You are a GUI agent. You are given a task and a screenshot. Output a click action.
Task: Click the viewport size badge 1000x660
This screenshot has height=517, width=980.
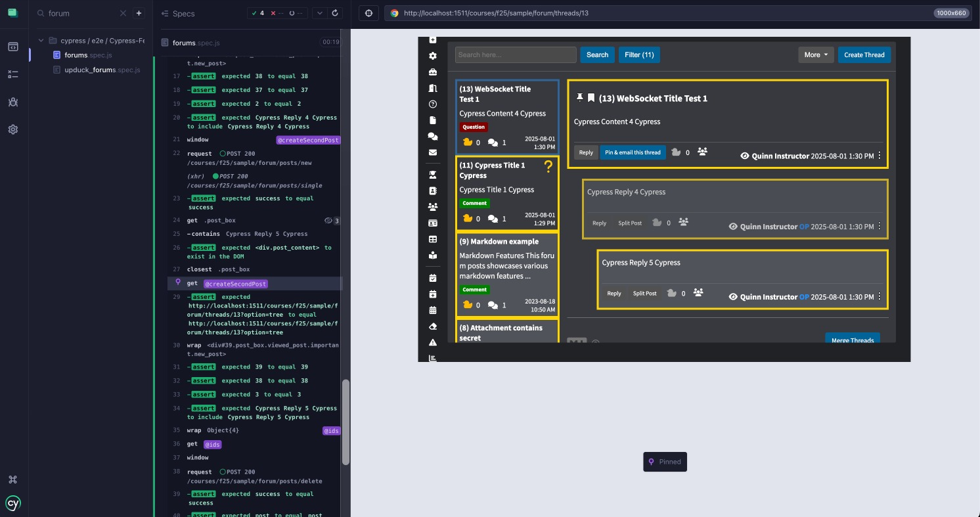coord(950,13)
